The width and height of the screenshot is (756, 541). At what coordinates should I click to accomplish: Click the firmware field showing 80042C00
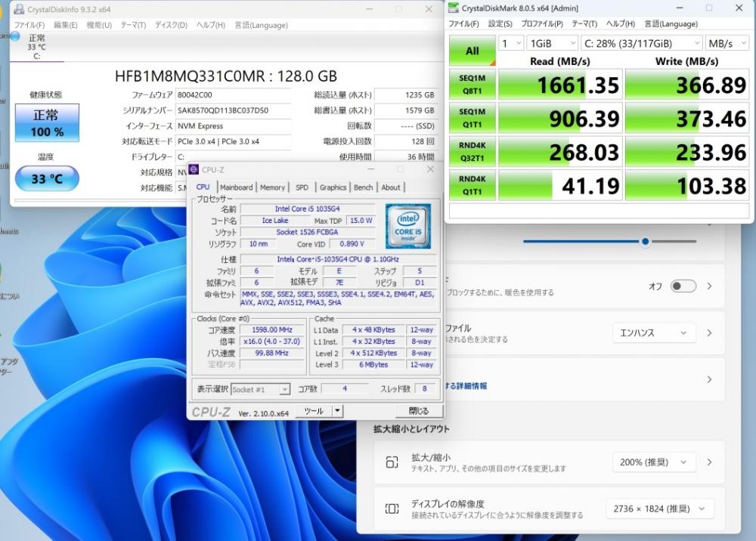234,95
